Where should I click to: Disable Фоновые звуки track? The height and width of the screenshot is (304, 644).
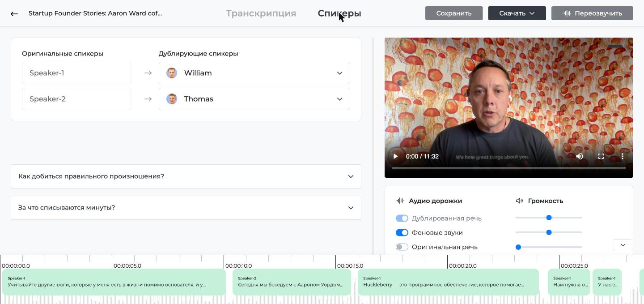[x=402, y=233]
